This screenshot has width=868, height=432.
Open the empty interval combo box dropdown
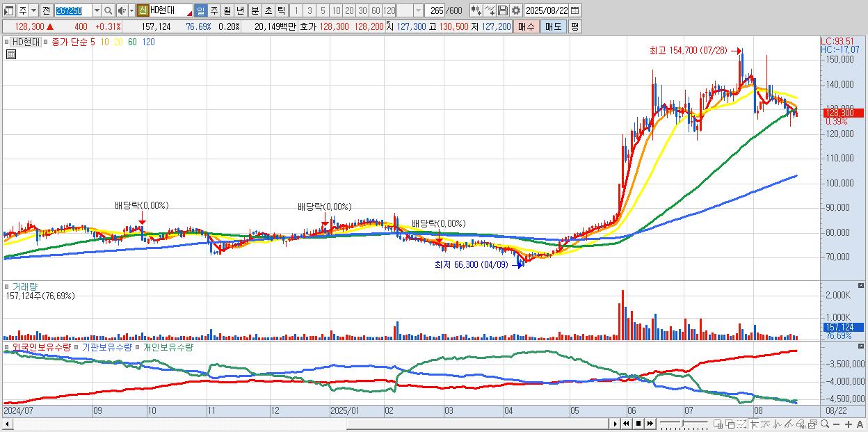[418, 10]
